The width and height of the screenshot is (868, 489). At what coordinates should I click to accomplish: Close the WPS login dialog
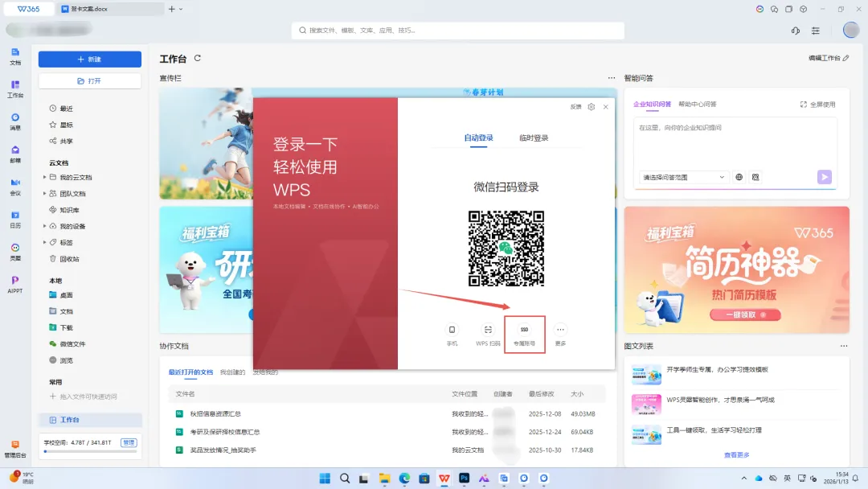point(606,107)
